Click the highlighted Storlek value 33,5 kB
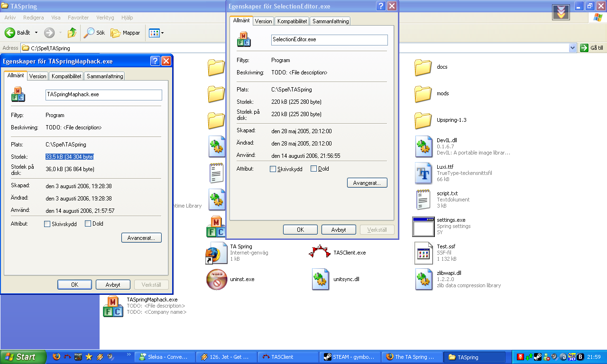Screen dimensions: 607x364 pos(70,157)
